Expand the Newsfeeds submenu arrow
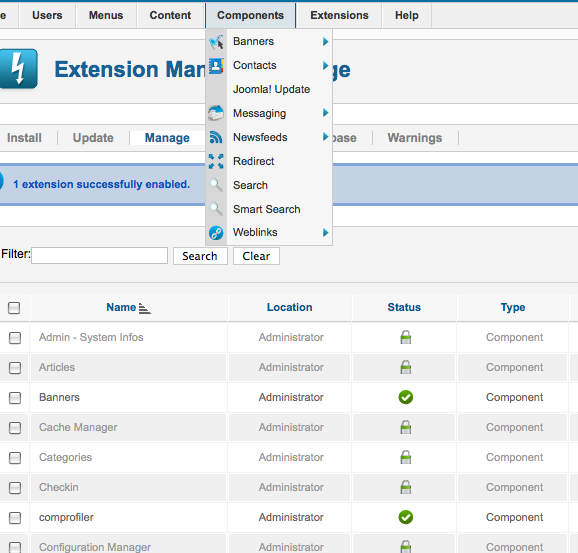Image resolution: width=578 pixels, height=553 pixels. pyautogui.click(x=325, y=137)
